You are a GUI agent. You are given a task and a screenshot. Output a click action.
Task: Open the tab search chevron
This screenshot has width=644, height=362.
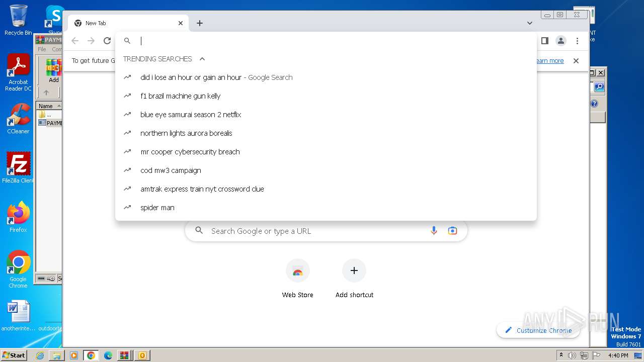530,23
